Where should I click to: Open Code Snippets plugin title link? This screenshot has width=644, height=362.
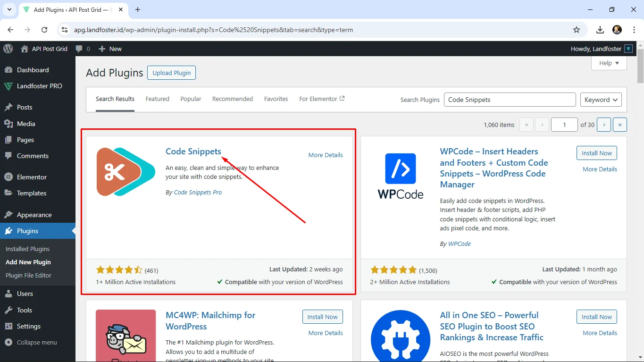tap(193, 152)
